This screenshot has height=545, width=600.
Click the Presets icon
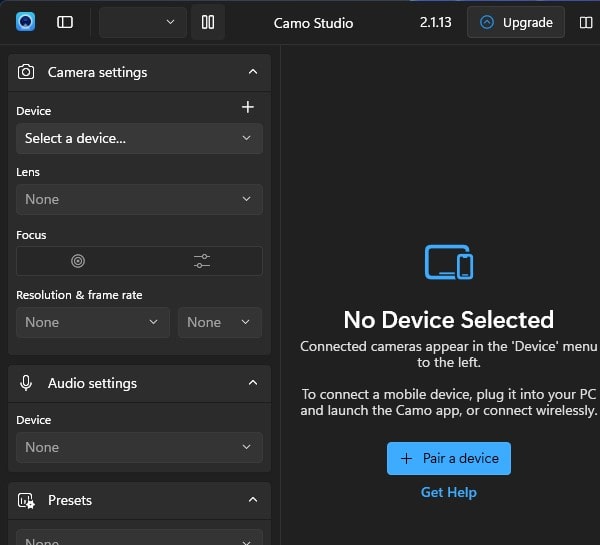point(26,501)
